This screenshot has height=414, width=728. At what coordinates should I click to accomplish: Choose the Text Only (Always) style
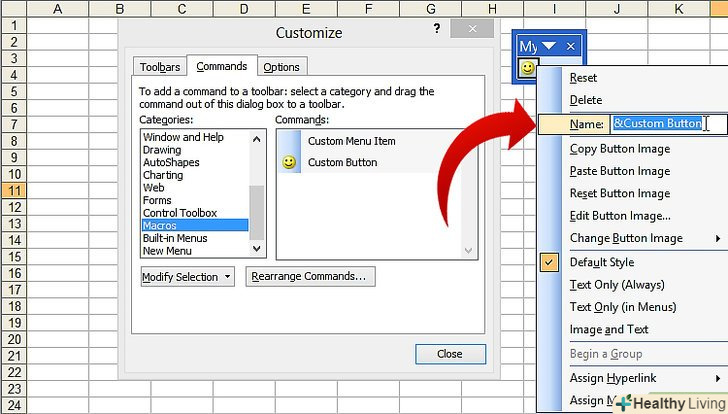(x=616, y=285)
